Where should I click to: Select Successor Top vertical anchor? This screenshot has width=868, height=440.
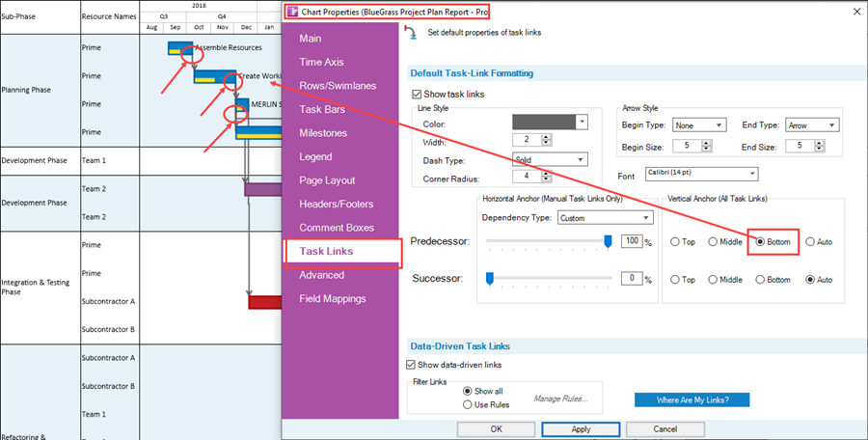pos(675,280)
